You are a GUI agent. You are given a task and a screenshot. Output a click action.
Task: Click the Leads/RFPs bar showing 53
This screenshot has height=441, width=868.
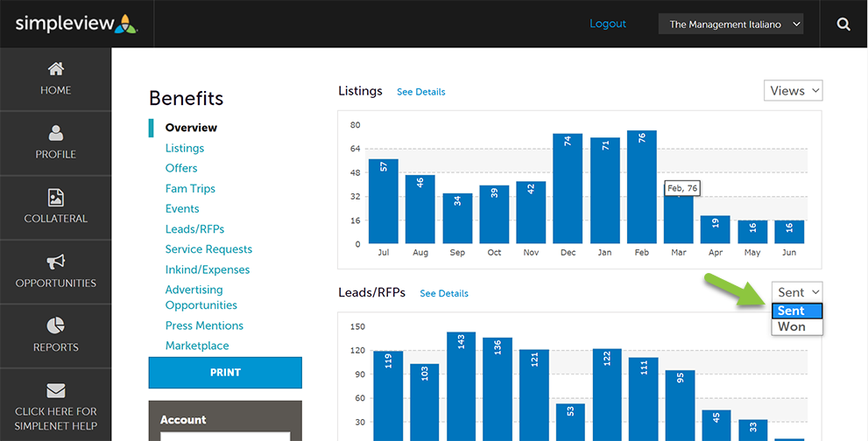point(570,422)
